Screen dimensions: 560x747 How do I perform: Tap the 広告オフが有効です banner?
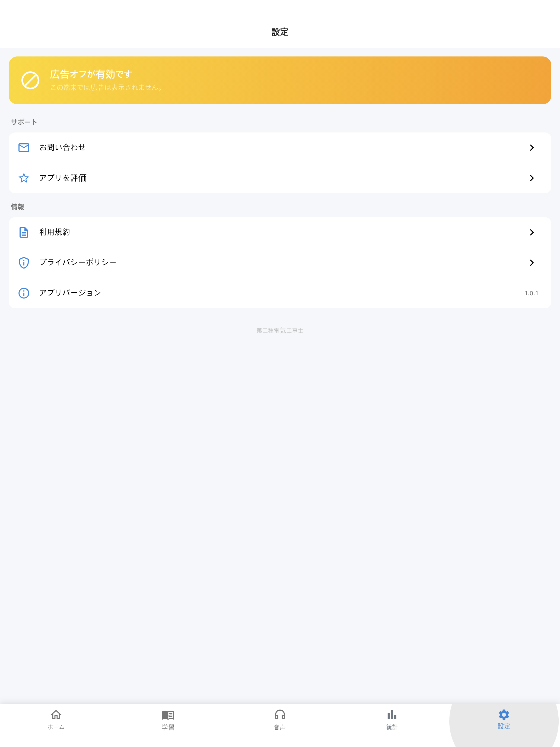(x=280, y=80)
